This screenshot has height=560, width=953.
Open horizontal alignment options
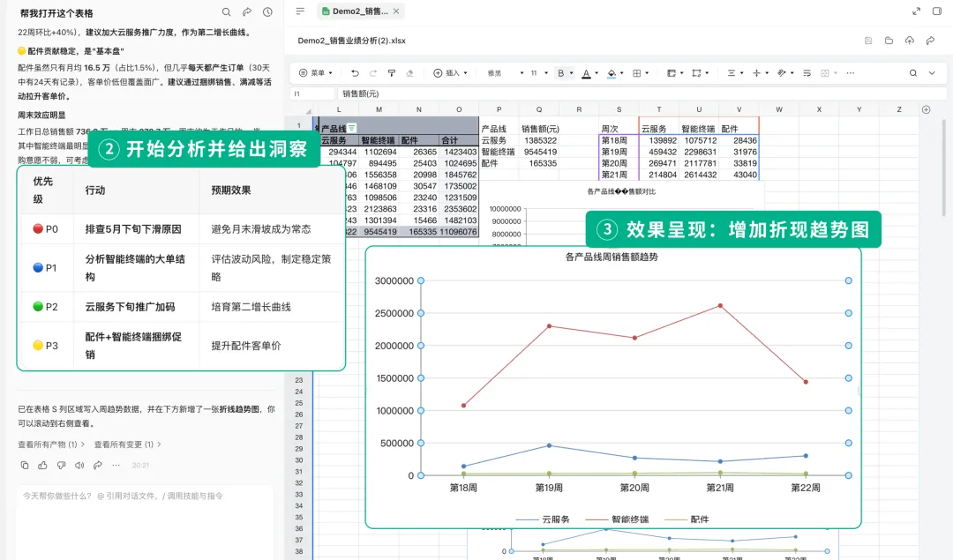732,73
